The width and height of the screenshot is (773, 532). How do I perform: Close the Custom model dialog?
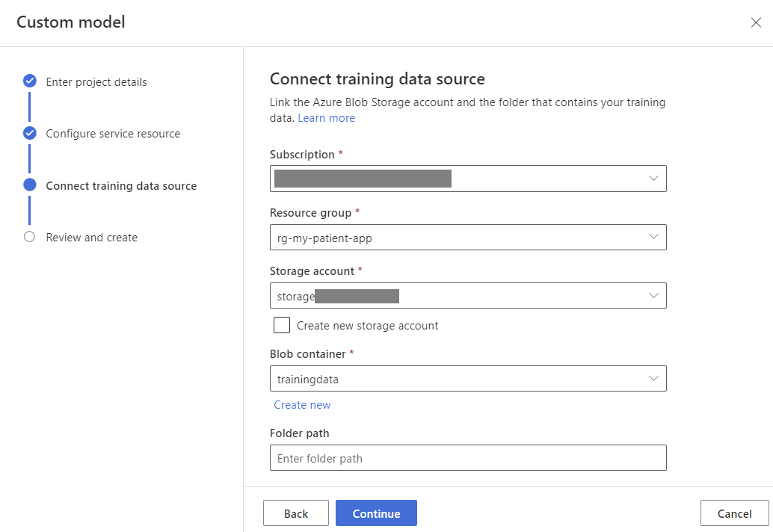[756, 22]
